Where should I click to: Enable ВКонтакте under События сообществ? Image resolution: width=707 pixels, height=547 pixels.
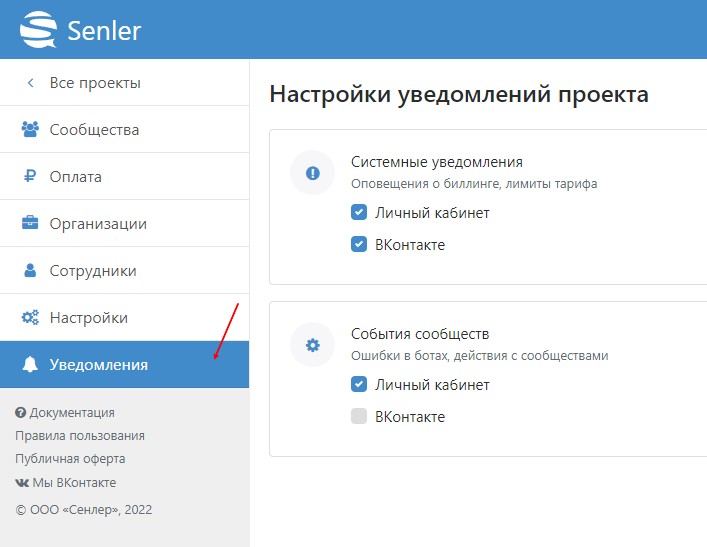[x=359, y=417]
